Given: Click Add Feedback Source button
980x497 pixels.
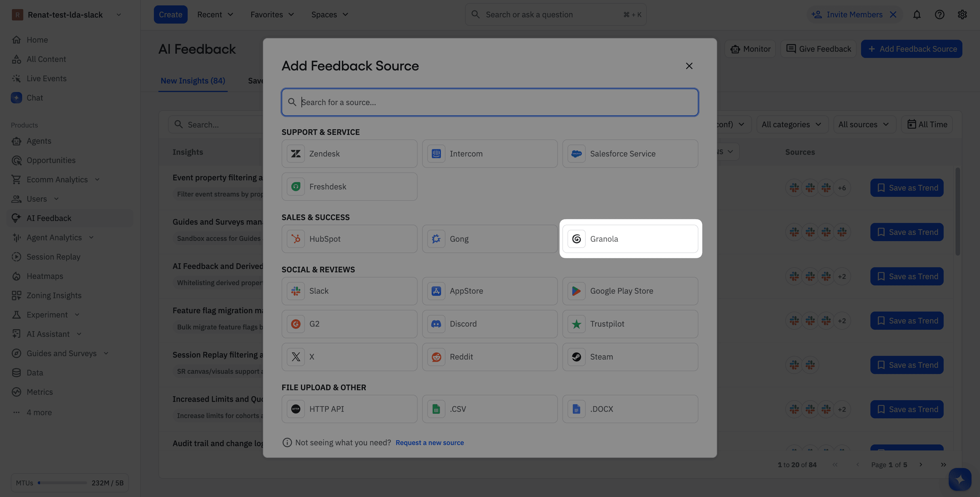Looking at the screenshot, I should click(x=912, y=49).
